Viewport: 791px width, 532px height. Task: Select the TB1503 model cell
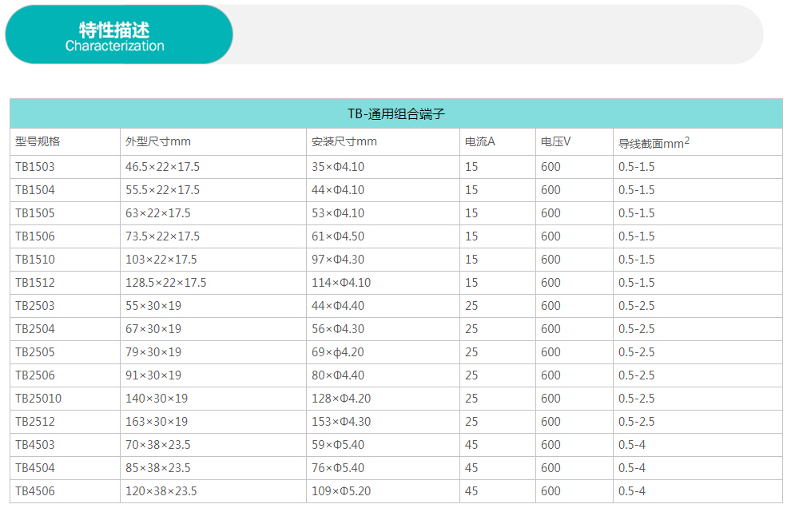tap(35, 167)
